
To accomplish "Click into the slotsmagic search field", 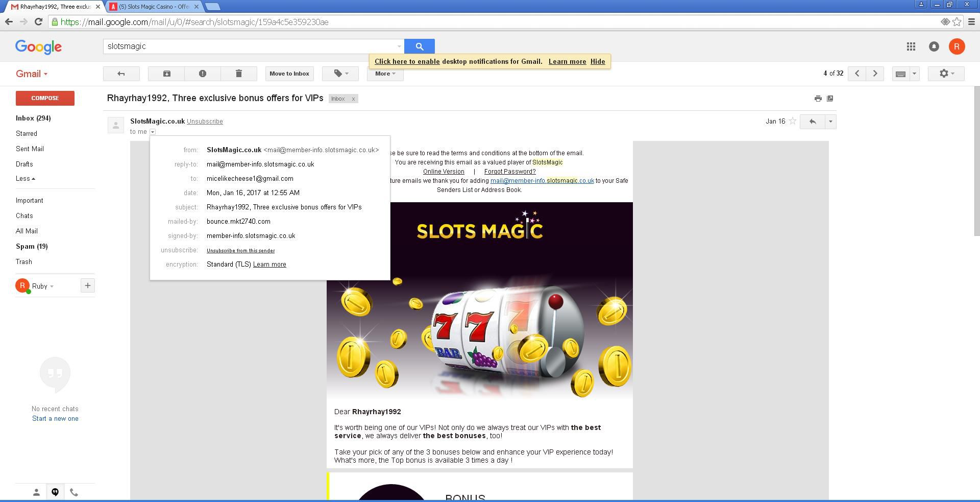I will pyautogui.click(x=250, y=46).
